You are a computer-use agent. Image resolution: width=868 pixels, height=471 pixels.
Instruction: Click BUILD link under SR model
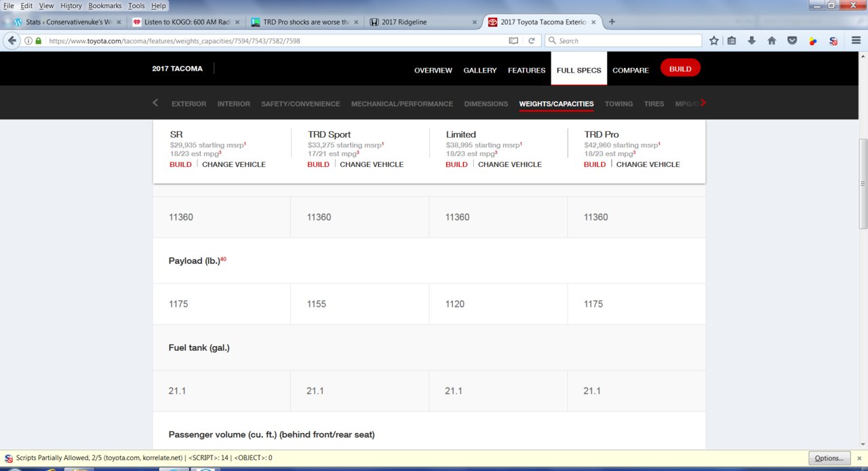pos(180,164)
